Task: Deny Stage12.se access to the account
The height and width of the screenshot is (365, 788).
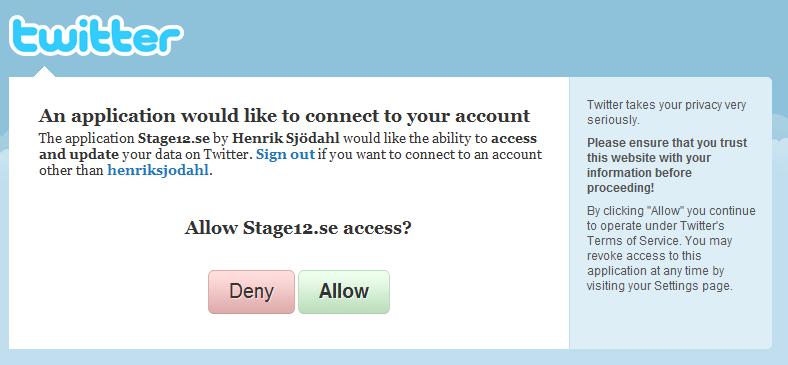Action: 251,292
